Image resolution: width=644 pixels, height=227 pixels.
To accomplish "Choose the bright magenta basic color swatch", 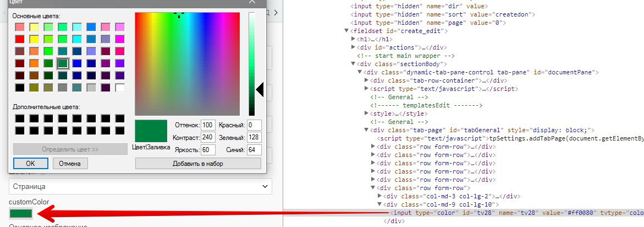I will [120, 39].
